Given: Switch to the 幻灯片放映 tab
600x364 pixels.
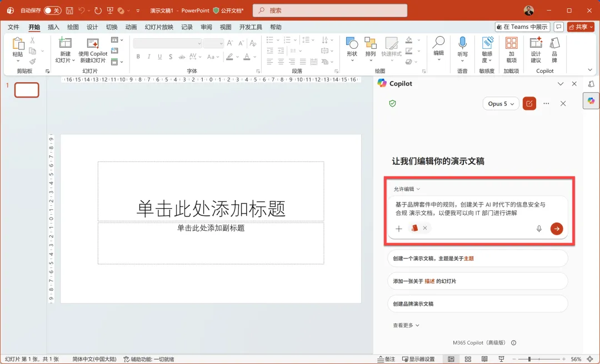Looking at the screenshot, I should (x=159, y=27).
